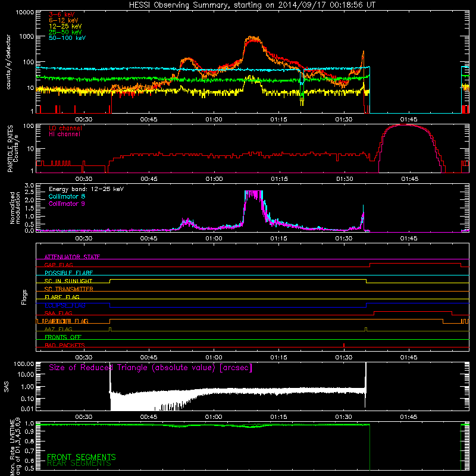The width and height of the screenshot is (476, 476).
Task: Click the SC IN SUNLIGHT flag label
Action: point(68,281)
